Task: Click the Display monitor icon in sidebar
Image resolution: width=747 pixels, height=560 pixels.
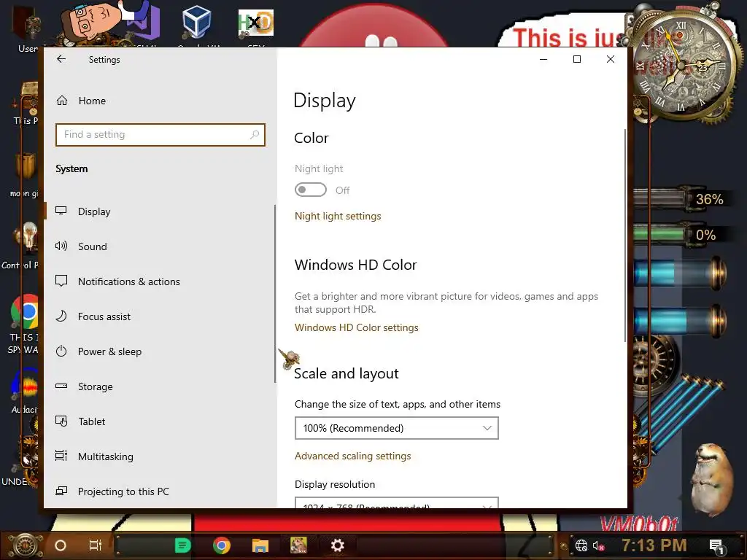Action: pyautogui.click(x=61, y=211)
